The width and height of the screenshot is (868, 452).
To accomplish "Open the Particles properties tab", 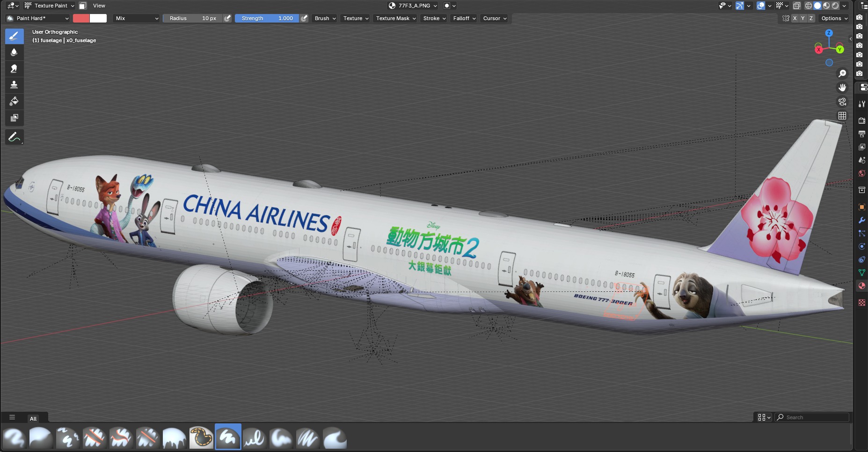I will (862, 233).
